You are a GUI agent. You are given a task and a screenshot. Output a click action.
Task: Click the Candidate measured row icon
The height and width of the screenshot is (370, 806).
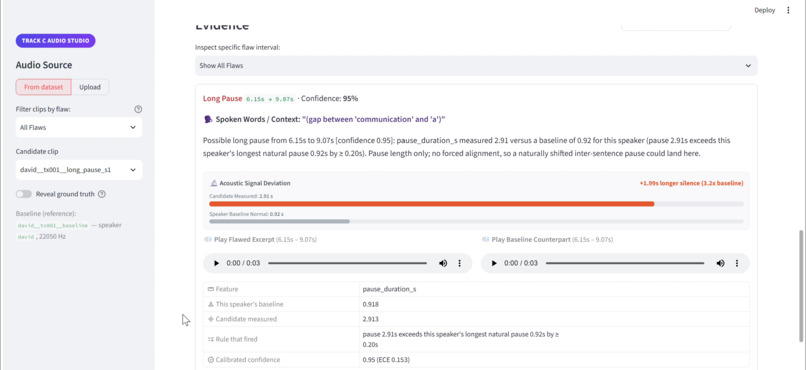[211, 319]
